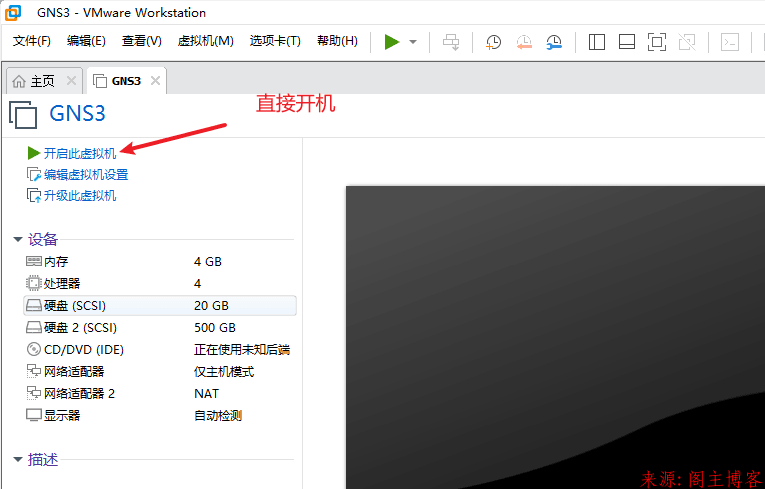Open the 选项卡(T) menu
Viewport: 765px width, 489px height.
tap(275, 41)
